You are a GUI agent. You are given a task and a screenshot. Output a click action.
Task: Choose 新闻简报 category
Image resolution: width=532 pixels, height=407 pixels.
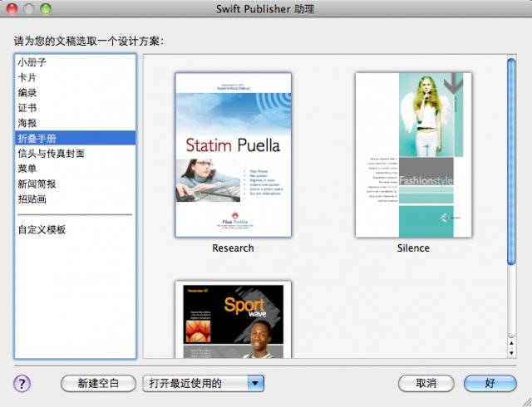point(37,184)
